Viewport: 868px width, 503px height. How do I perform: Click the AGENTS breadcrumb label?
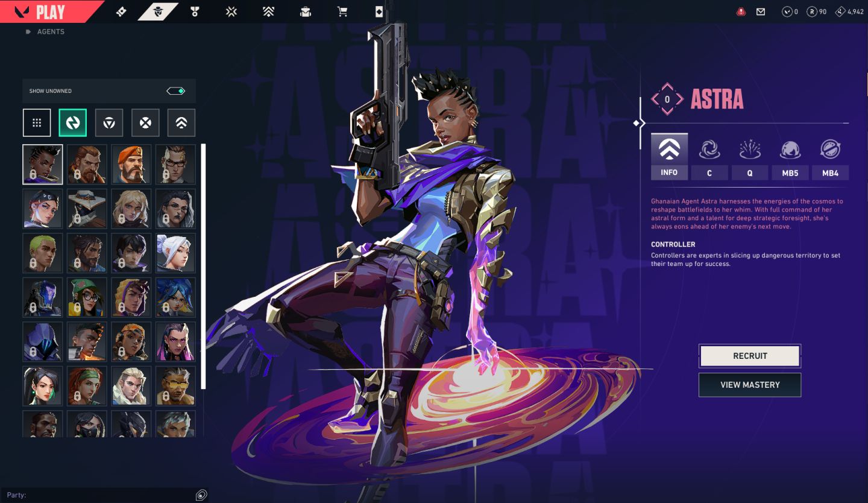[51, 31]
